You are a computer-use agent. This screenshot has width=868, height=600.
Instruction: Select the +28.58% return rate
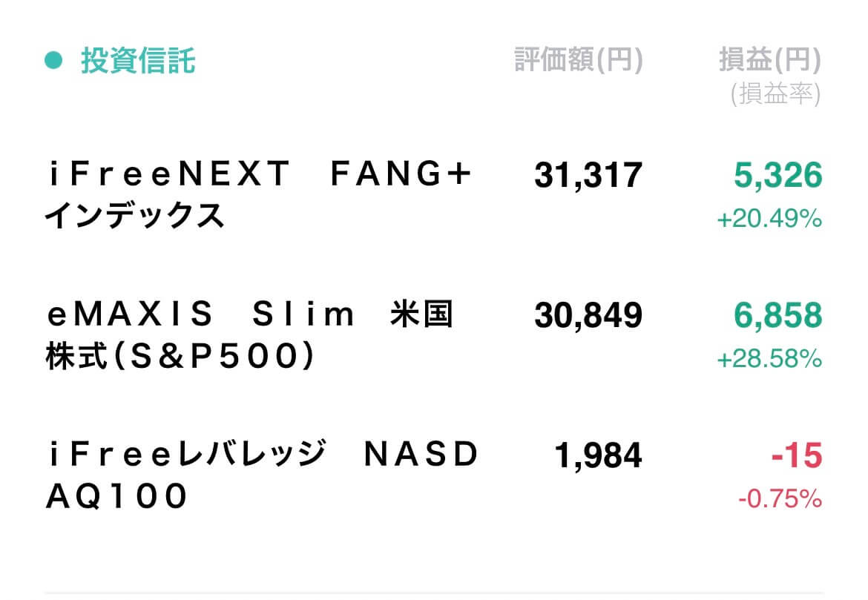coord(769,359)
